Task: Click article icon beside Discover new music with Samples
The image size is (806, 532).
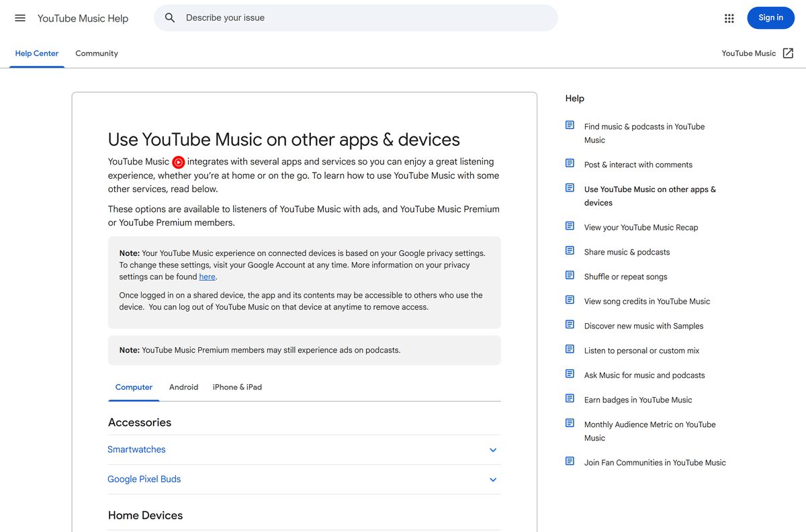Action: point(570,324)
